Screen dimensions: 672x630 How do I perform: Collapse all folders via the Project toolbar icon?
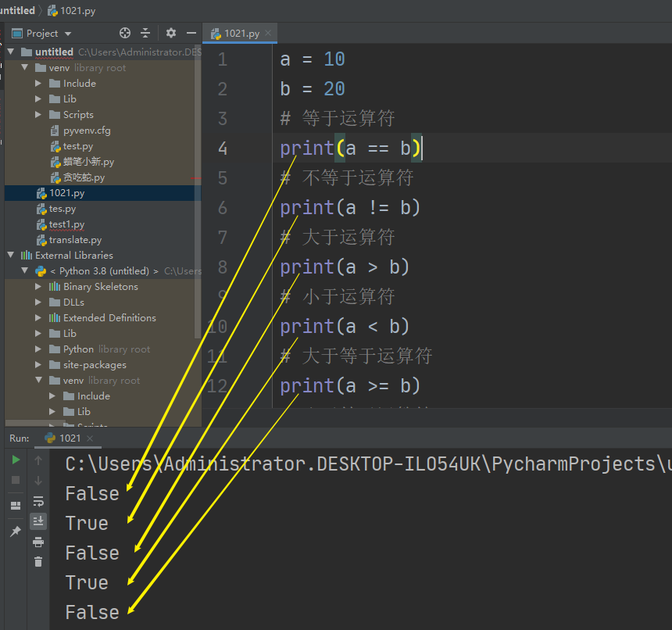coord(145,33)
